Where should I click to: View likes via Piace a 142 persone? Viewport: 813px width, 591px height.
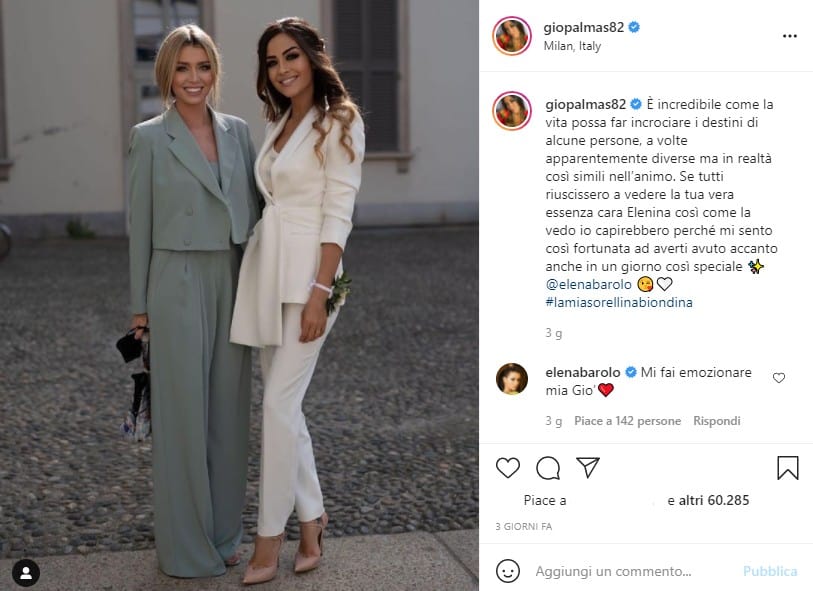point(627,421)
